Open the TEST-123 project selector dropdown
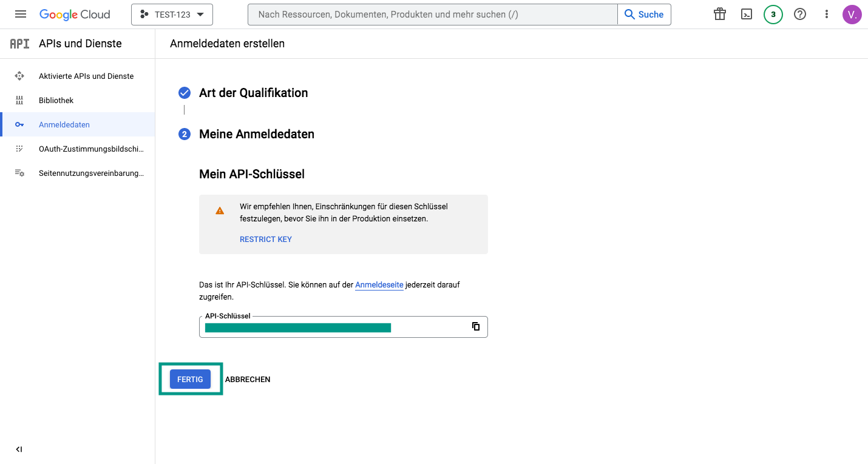This screenshot has width=868, height=464. pos(172,15)
